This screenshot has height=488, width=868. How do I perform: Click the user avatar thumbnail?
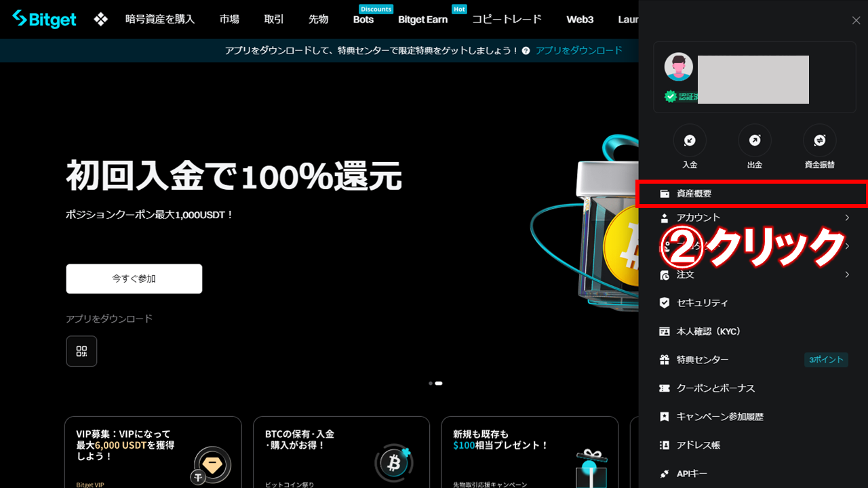tap(678, 67)
